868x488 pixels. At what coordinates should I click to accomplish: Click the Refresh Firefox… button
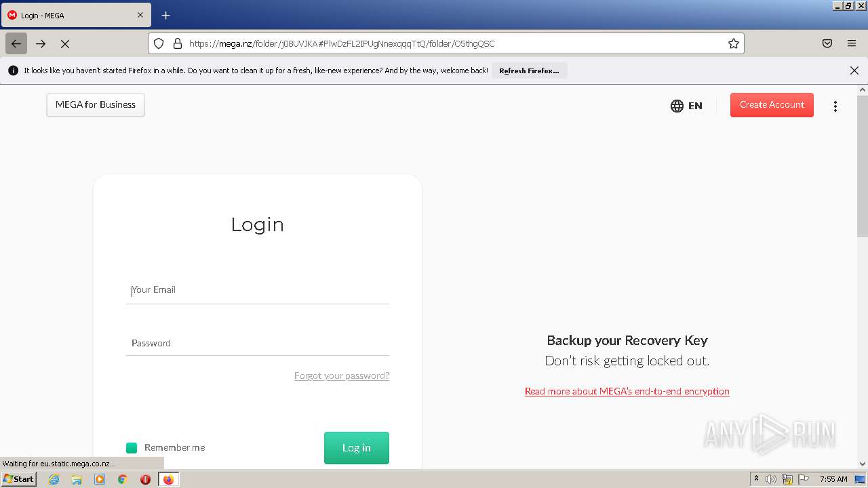click(x=529, y=70)
